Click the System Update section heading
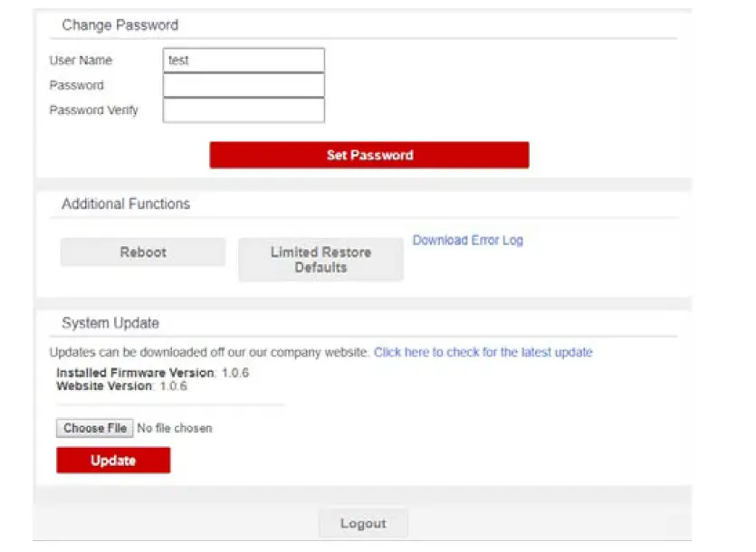This screenshot has height=552, width=756. (110, 323)
